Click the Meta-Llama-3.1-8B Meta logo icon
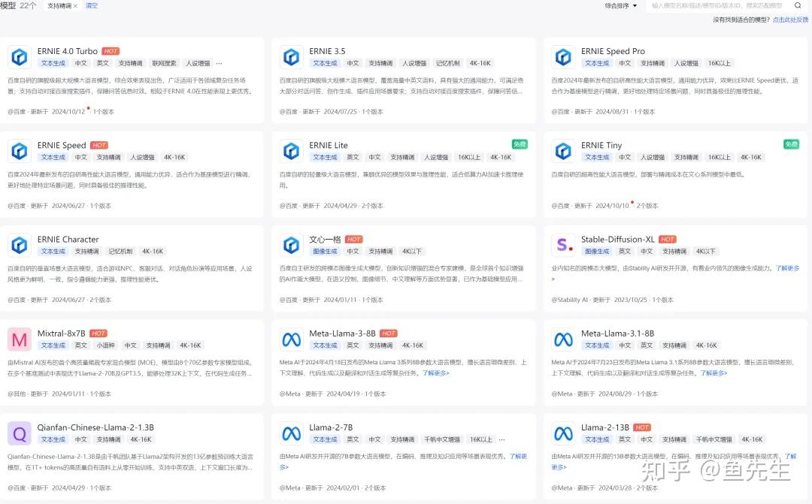The width and height of the screenshot is (812, 504). pos(563,340)
